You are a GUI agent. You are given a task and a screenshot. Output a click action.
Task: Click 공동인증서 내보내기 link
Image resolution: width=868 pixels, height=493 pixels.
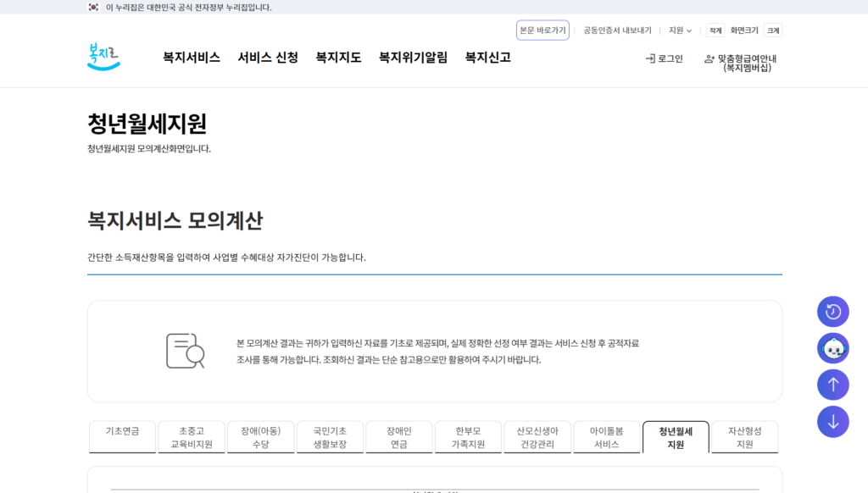pos(615,29)
